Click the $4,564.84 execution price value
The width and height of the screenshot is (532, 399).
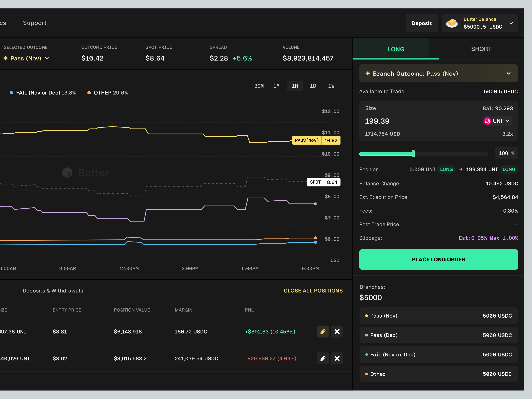pyautogui.click(x=505, y=197)
